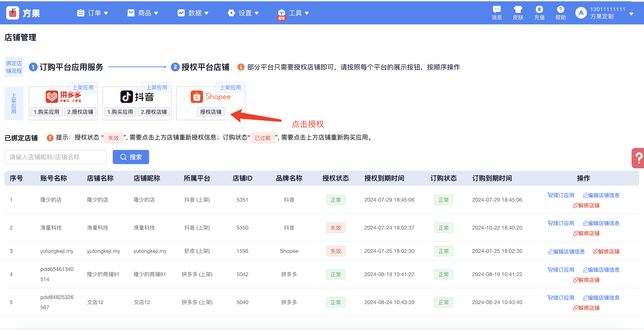644x330 pixels.
Task: Click 拼多多 1.购买应用 button
Action: [47, 112]
